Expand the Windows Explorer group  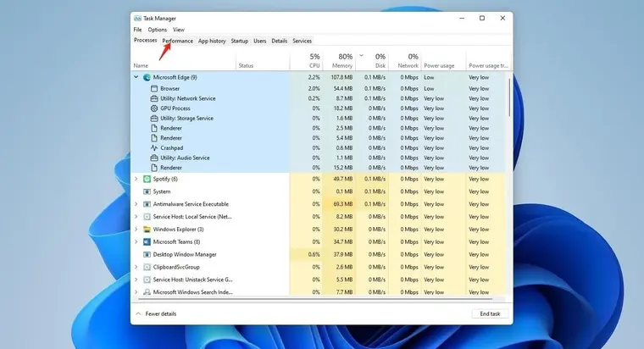point(136,229)
